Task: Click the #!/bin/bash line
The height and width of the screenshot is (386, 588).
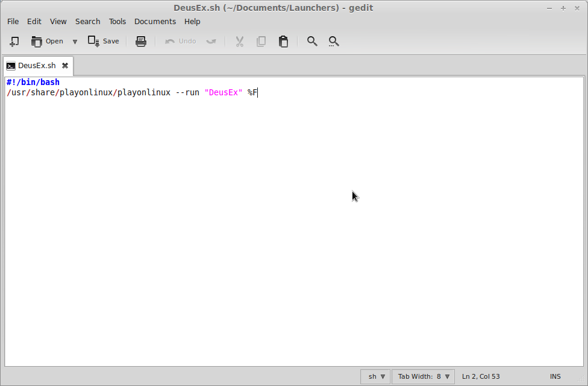Action: click(33, 82)
